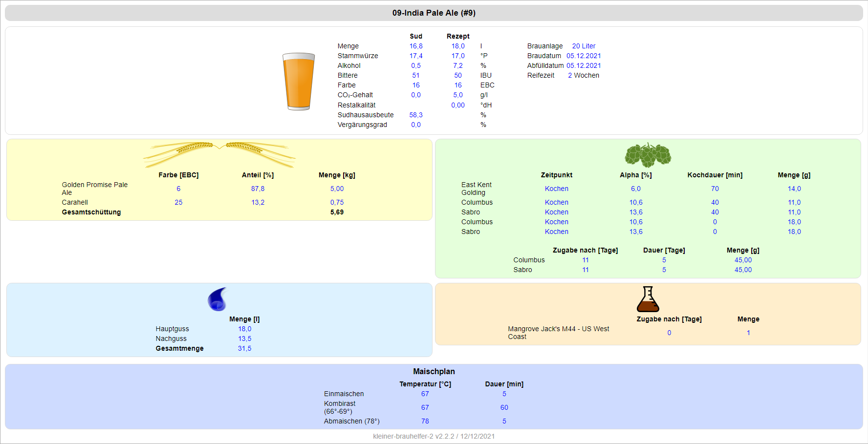Click the Kombirast duration value 60
The height and width of the screenshot is (444, 868).
click(x=504, y=407)
